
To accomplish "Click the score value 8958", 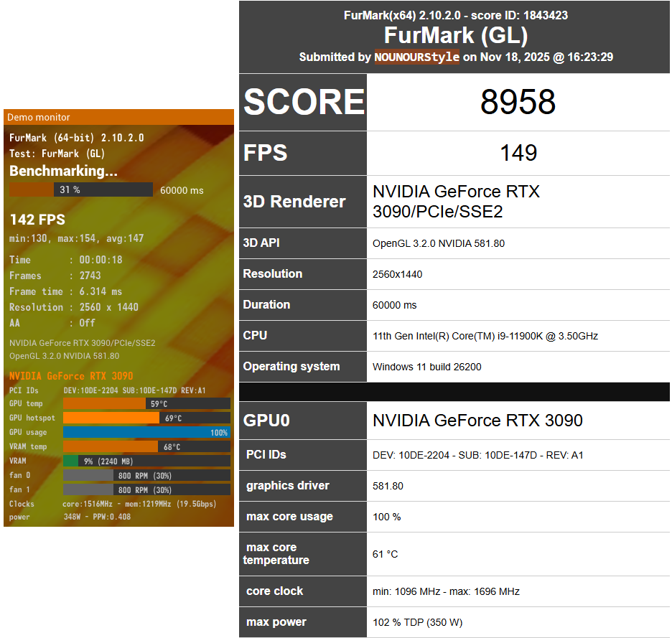I will pos(518,103).
